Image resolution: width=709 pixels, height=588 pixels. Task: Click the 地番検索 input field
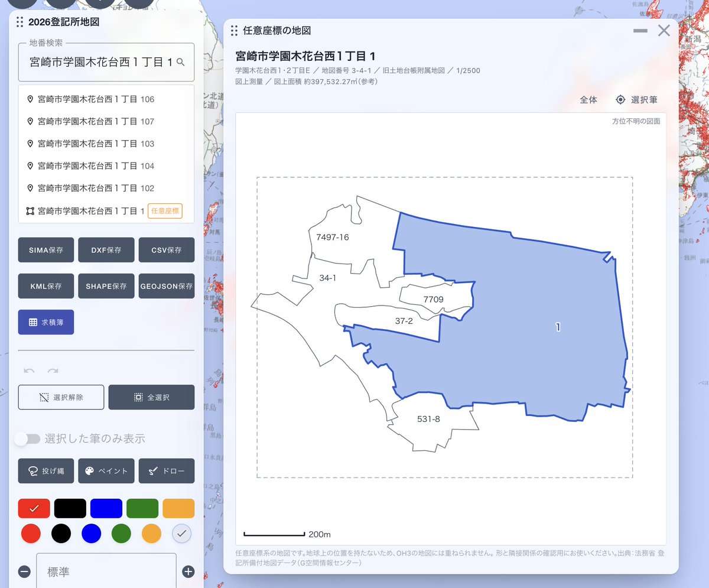(x=106, y=62)
